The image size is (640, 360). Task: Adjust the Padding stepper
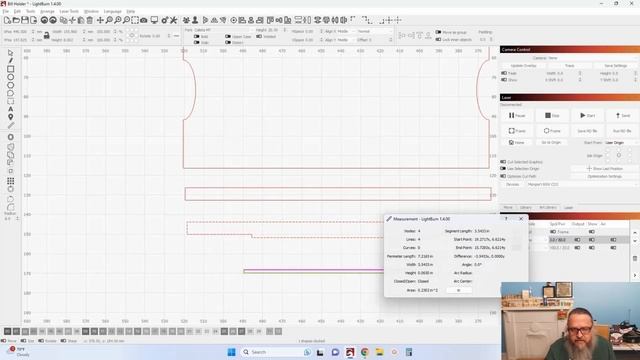pyautogui.click(x=491, y=40)
